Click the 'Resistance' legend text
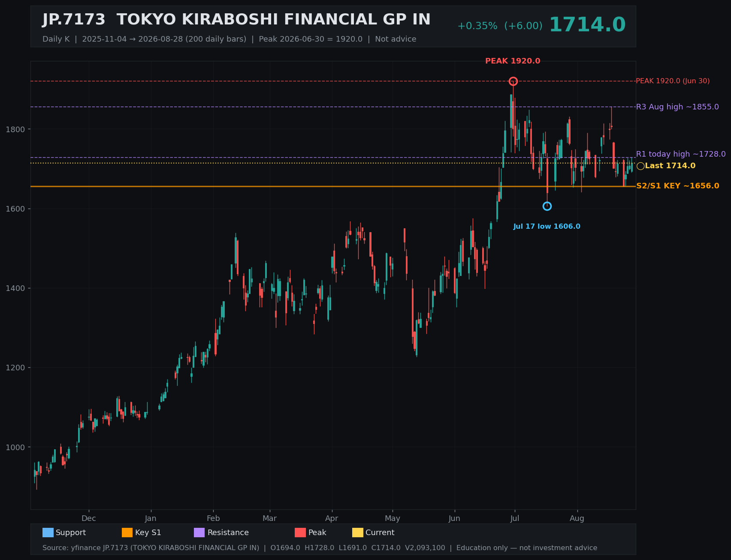Viewport: 731px width, 560px height. tap(228, 533)
